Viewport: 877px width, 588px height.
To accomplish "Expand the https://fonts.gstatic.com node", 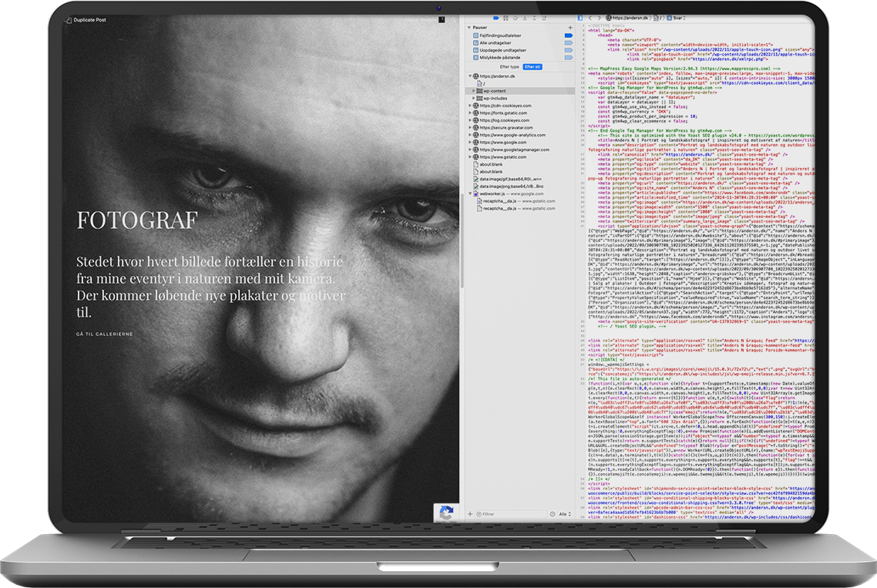I will pyautogui.click(x=470, y=113).
